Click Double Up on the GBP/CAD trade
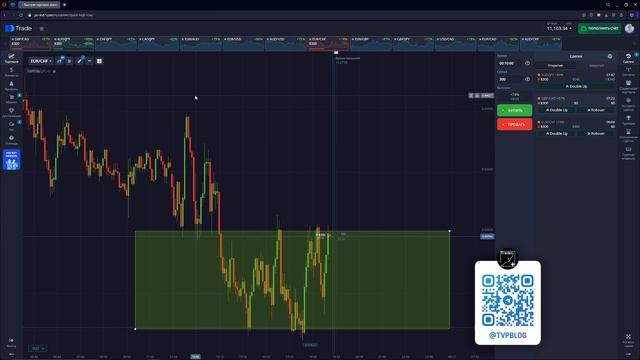Image resolution: width=640 pixels, height=360 pixels. pyautogui.click(x=556, y=110)
